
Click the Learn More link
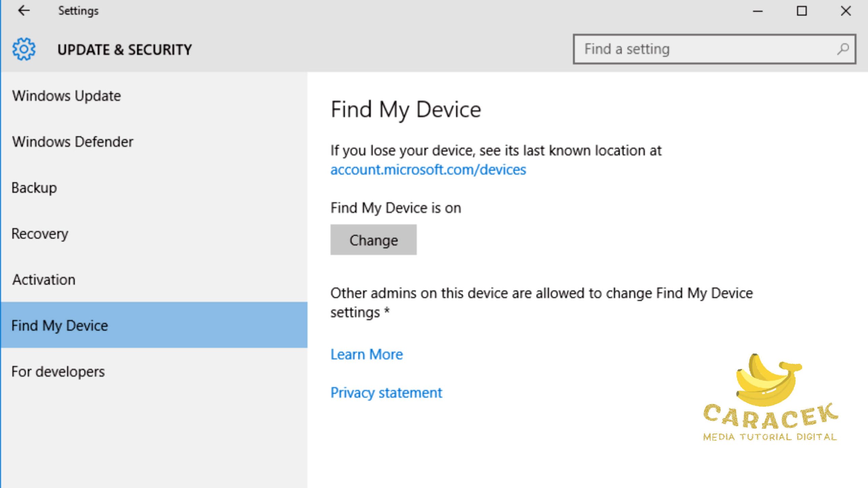tap(367, 354)
